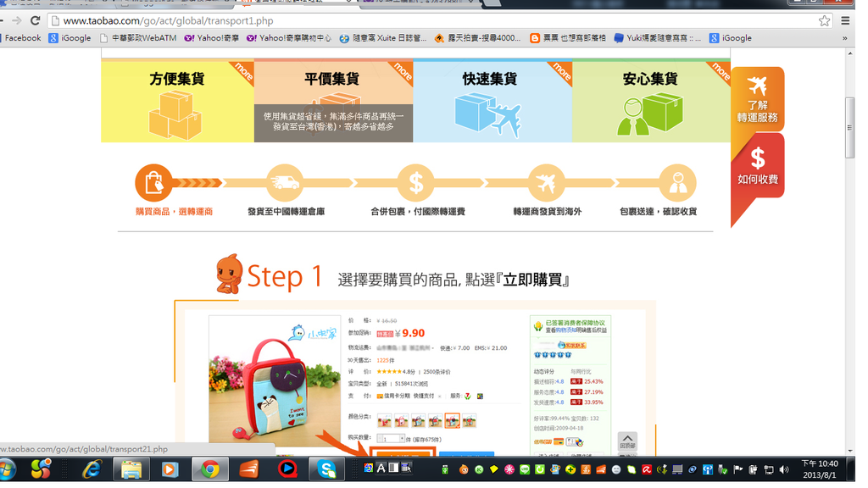
Task: Click the Action Center flag tray icon
Action: pos(737,469)
